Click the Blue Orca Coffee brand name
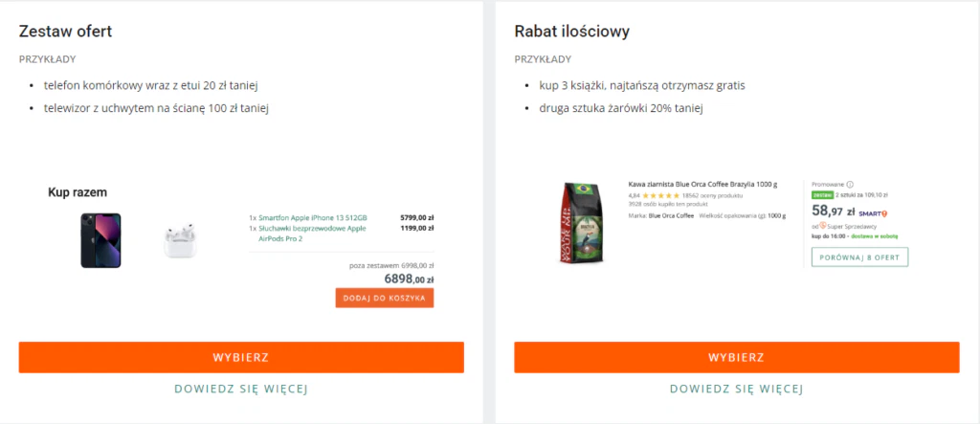The width and height of the screenshot is (980, 424). [671, 215]
